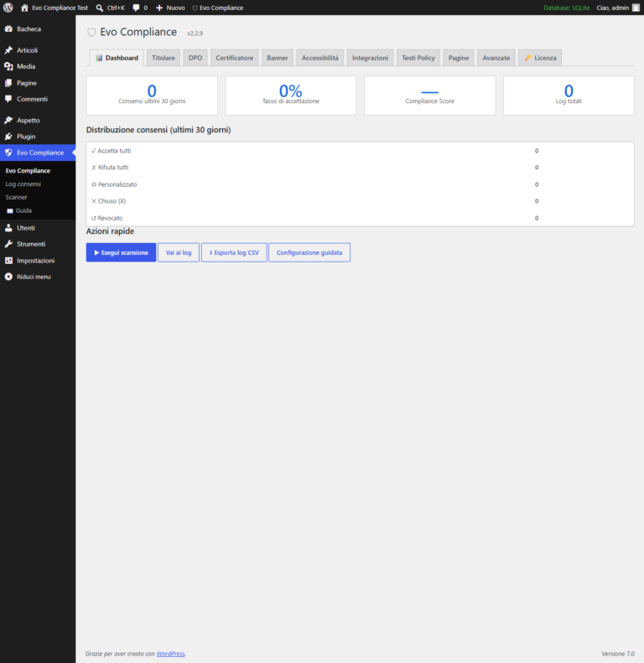Viewport: 644px width, 663px height.
Task: Click the Aspetto brush icon
Action: click(x=8, y=120)
